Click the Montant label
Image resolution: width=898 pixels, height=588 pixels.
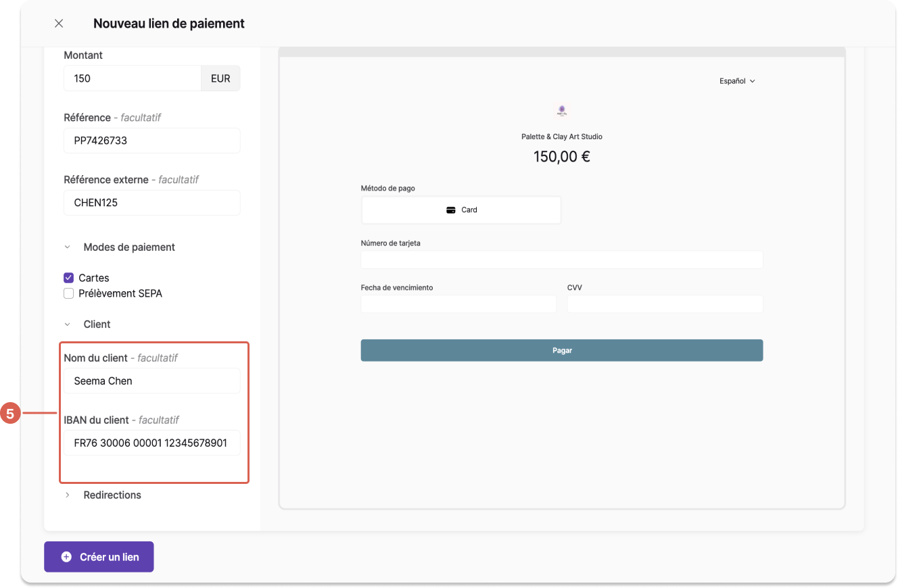(83, 55)
